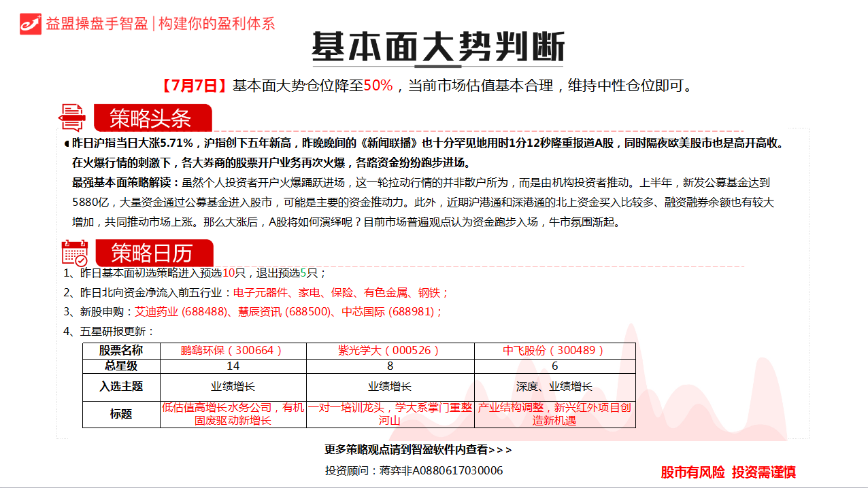The image size is (868, 488).
Task: Click the 投资顾问 蒋弈非 contact text
Action: (414, 470)
